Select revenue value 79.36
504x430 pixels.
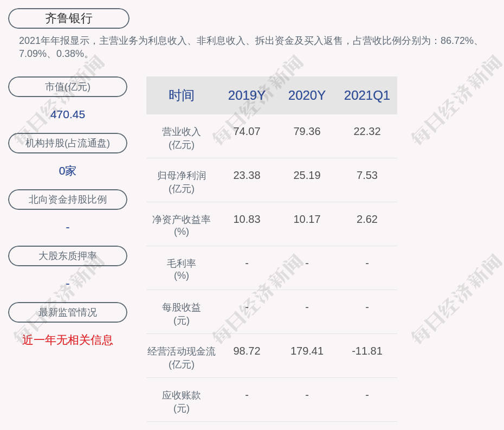click(x=307, y=132)
